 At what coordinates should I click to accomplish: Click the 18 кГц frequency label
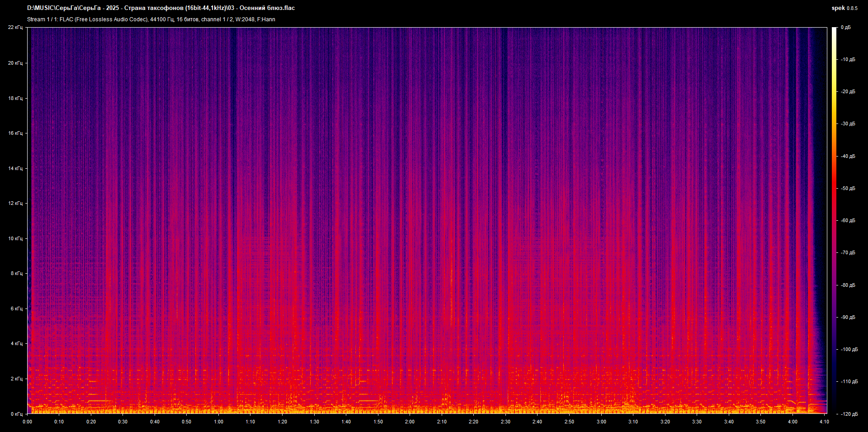pyautogui.click(x=15, y=98)
